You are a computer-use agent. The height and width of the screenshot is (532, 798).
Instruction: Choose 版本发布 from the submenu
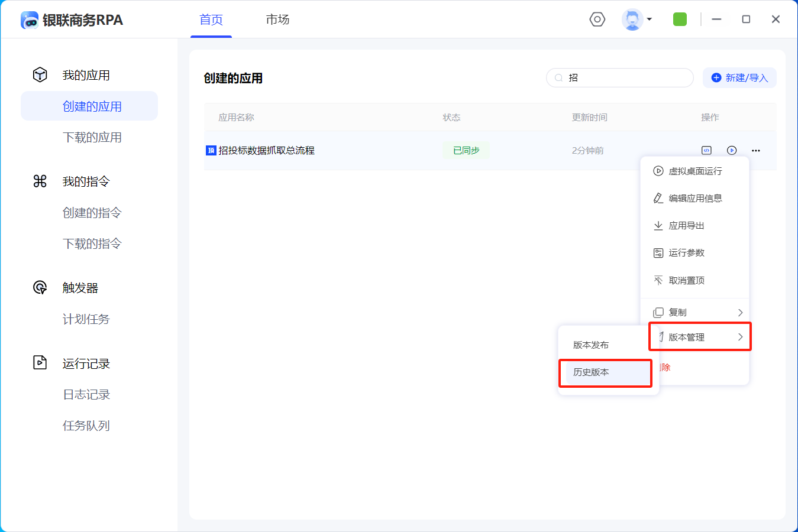(591, 345)
